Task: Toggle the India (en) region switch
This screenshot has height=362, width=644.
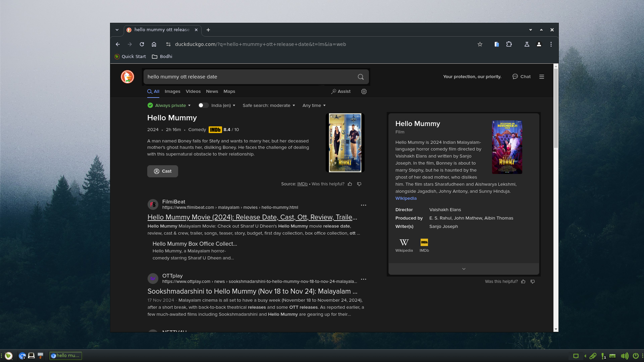Action: (x=203, y=105)
